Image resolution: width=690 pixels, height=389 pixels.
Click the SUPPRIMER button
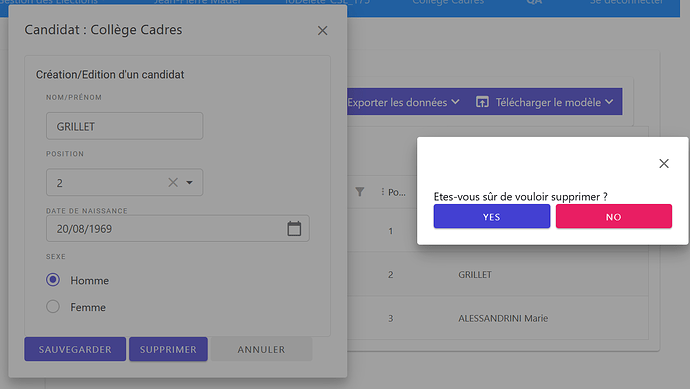point(168,349)
